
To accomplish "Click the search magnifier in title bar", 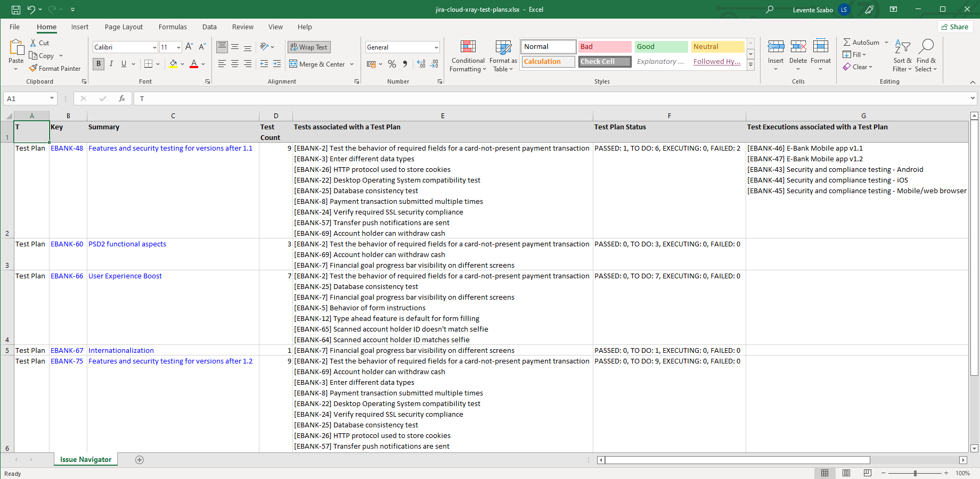I will tap(770, 10).
